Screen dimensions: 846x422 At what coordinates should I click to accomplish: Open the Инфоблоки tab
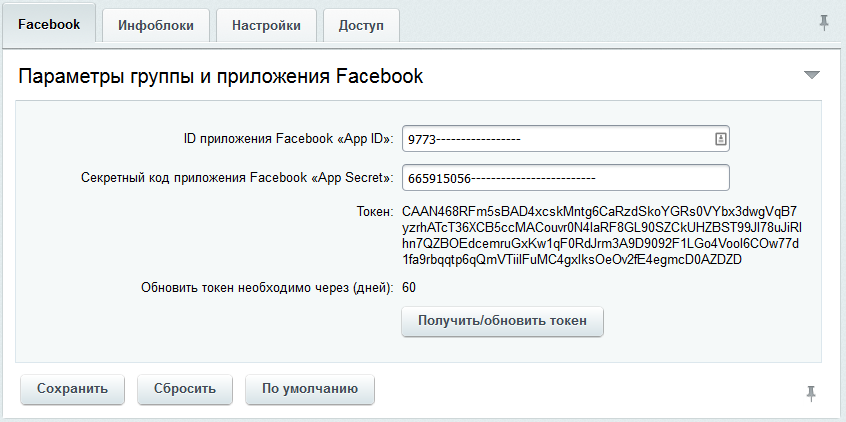pos(156,25)
